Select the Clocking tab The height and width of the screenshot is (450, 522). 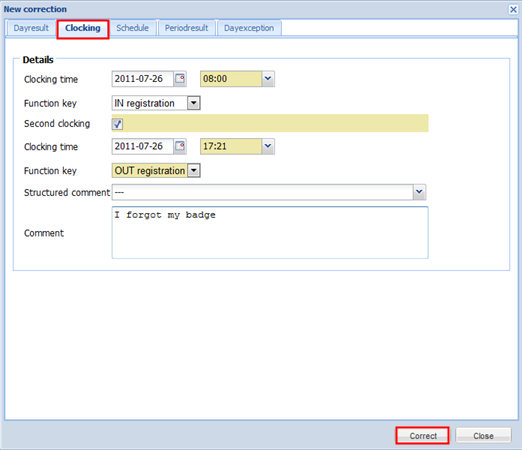pos(83,28)
